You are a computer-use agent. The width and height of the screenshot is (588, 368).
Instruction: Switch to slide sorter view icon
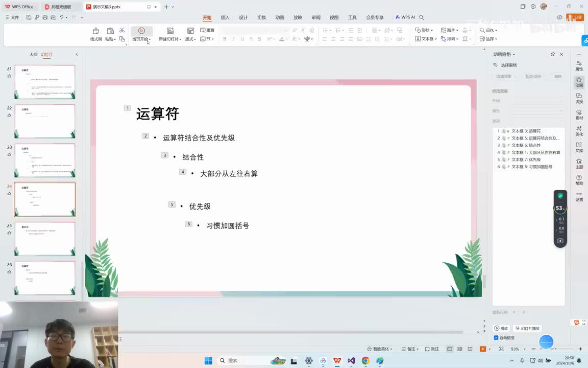click(460, 349)
